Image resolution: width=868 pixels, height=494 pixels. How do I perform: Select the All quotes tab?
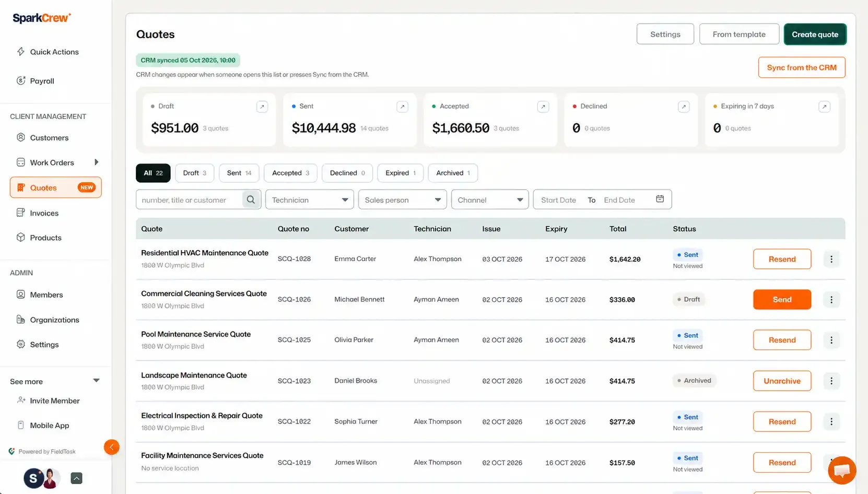pyautogui.click(x=153, y=173)
